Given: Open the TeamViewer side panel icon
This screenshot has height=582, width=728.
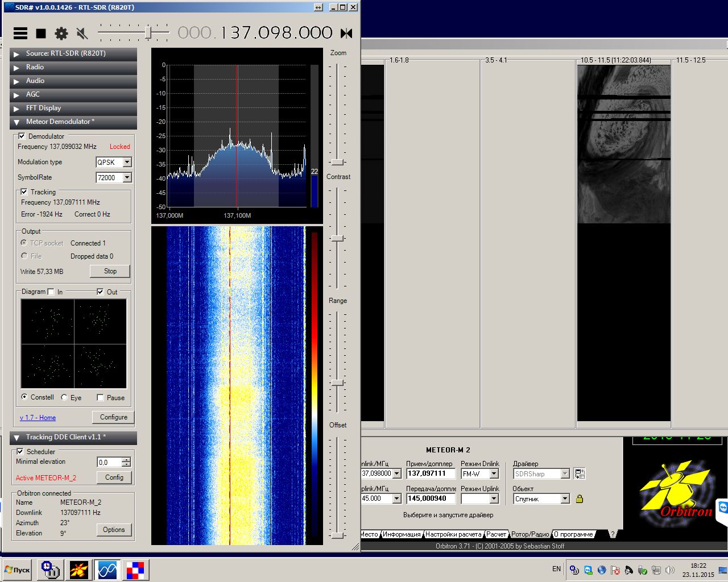Looking at the screenshot, I should (723, 508).
